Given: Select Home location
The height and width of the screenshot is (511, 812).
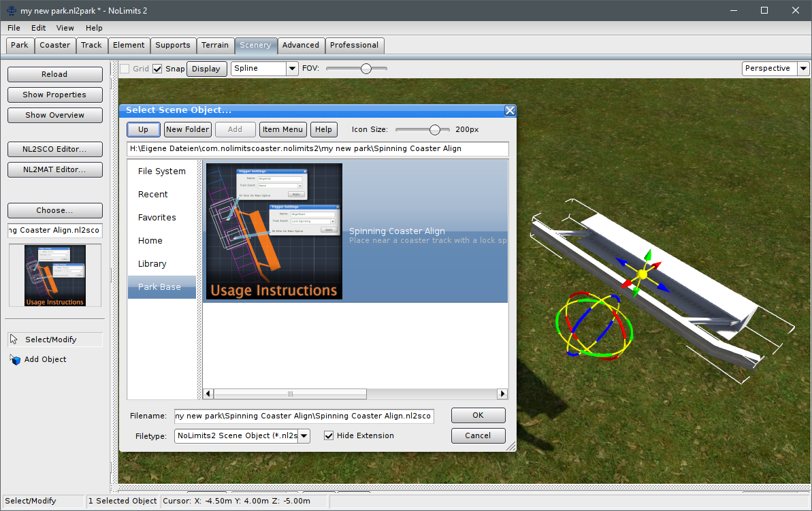Looking at the screenshot, I should click(x=161, y=241).
